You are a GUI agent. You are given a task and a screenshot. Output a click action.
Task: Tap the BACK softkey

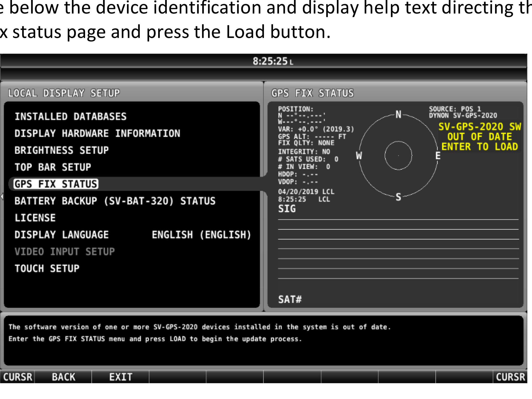click(63, 377)
